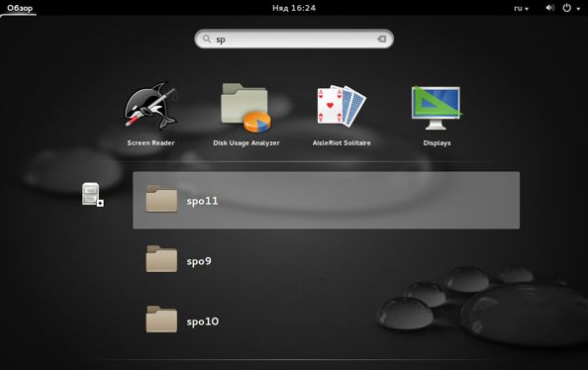Image resolution: width=588 pixels, height=370 pixels.
Task: Click the Screen Reader label
Action: click(x=150, y=142)
